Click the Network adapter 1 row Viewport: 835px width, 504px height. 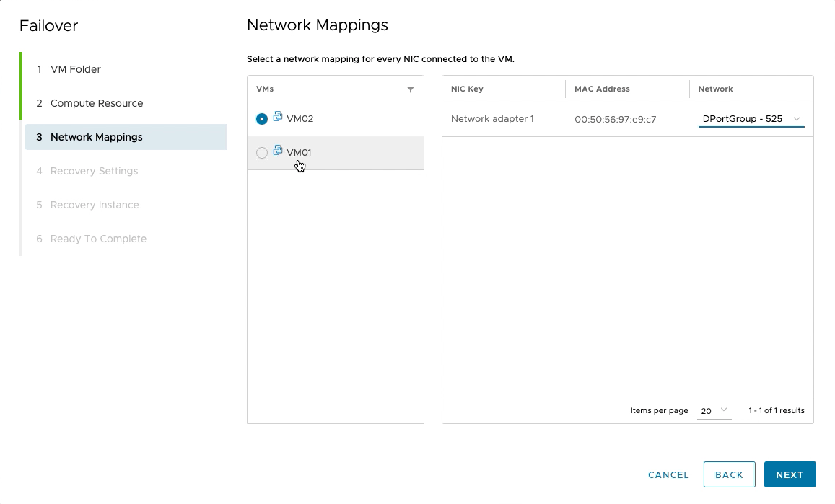(492, 119)
